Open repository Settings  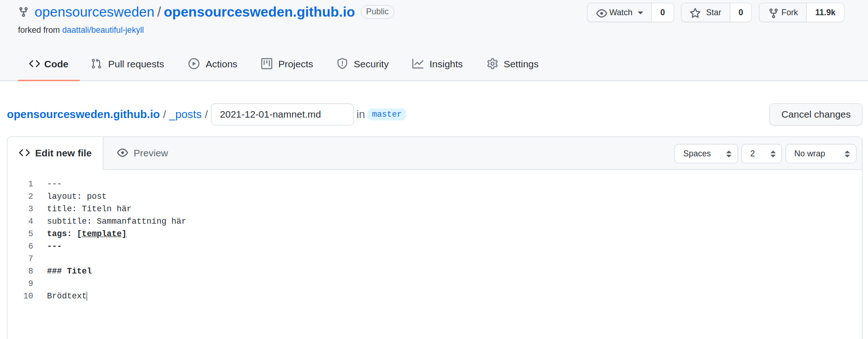click(512, 64)
